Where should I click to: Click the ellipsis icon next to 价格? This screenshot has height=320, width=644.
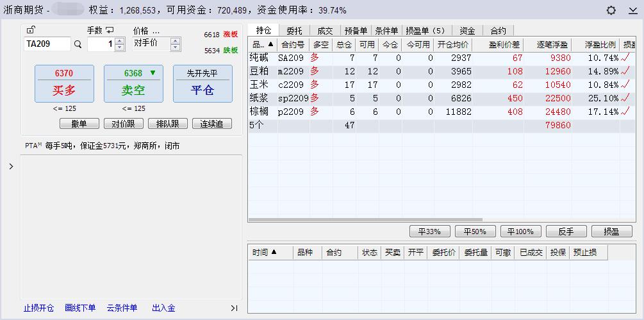click(x=156, y=31)
